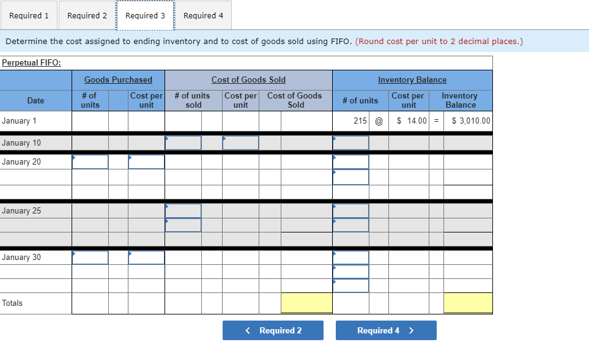Click the Required 4 navigation button
The image size is (589, 364).
[x=385, y=330]
